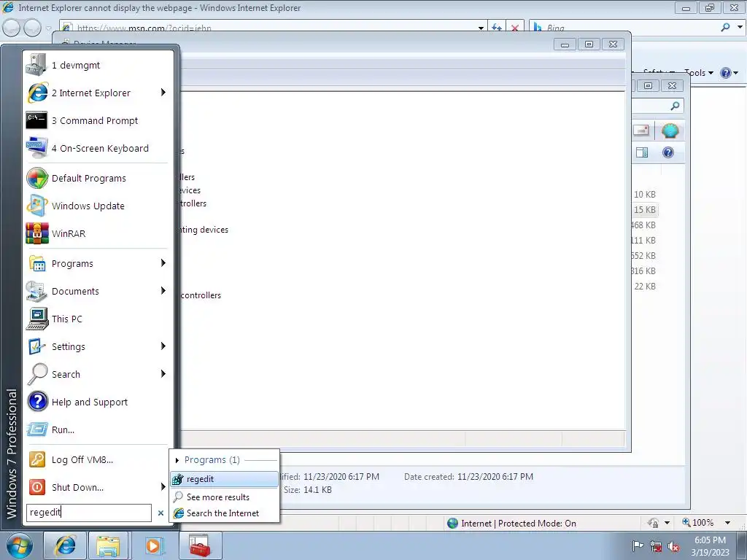The width and height of the screenshot is (747, 560).
Task: Open Windows Explorer taskbar button
Action: pyautogui.click(x=109, y=545)
